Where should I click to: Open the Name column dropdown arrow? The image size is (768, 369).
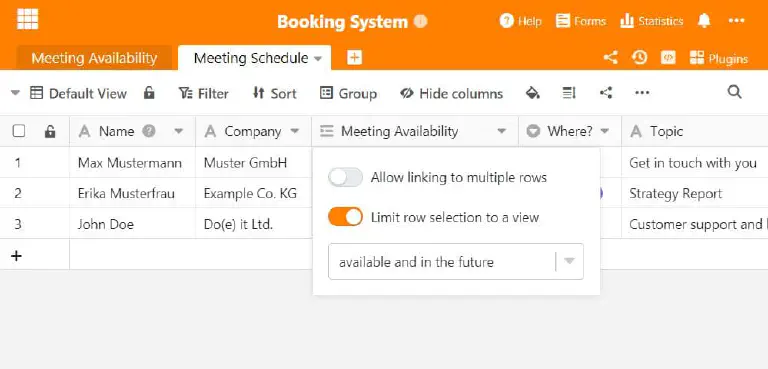[179, 131]
